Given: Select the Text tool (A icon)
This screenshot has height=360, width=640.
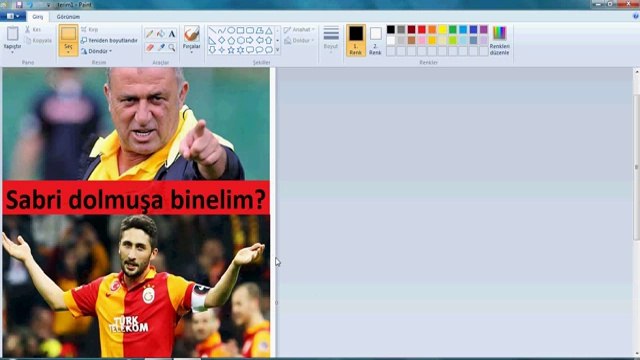Looking at the screenshot, I should pyautogui.click(x=172, y=34).
